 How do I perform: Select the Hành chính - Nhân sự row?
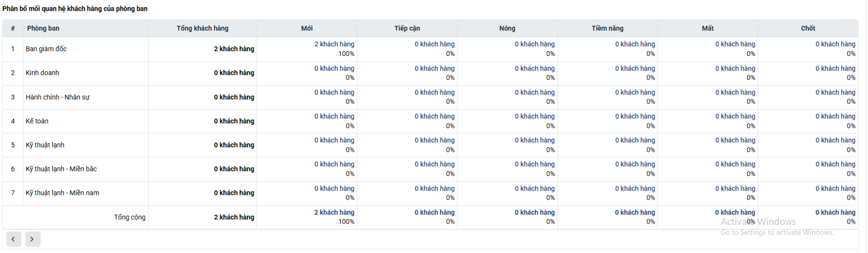pos(430,97)
